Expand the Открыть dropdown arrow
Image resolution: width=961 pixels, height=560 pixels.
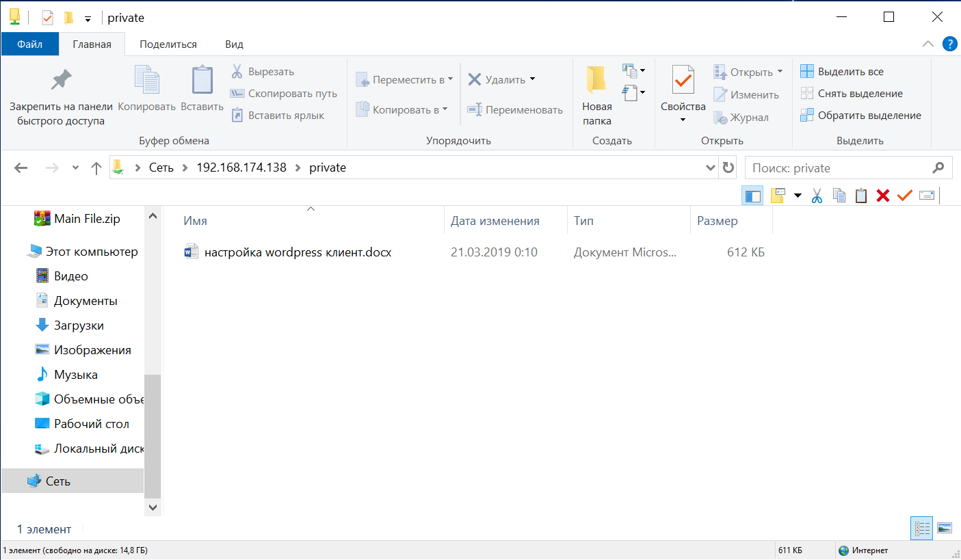780,72
